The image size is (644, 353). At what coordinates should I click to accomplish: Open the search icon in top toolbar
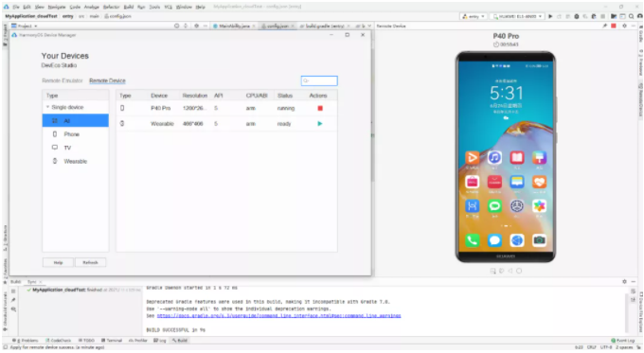tap(632, 16)
